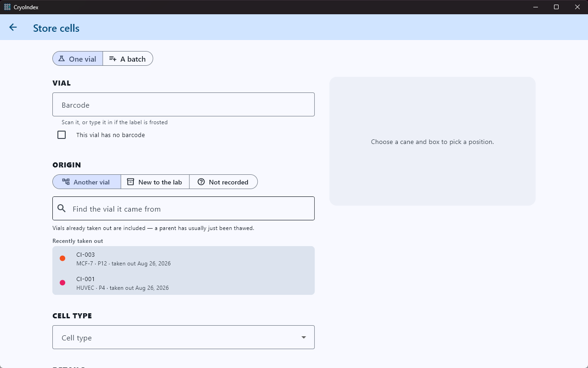Go back using the arrow icon
This screenshot has height=368, width=588.
click(13, 28)
